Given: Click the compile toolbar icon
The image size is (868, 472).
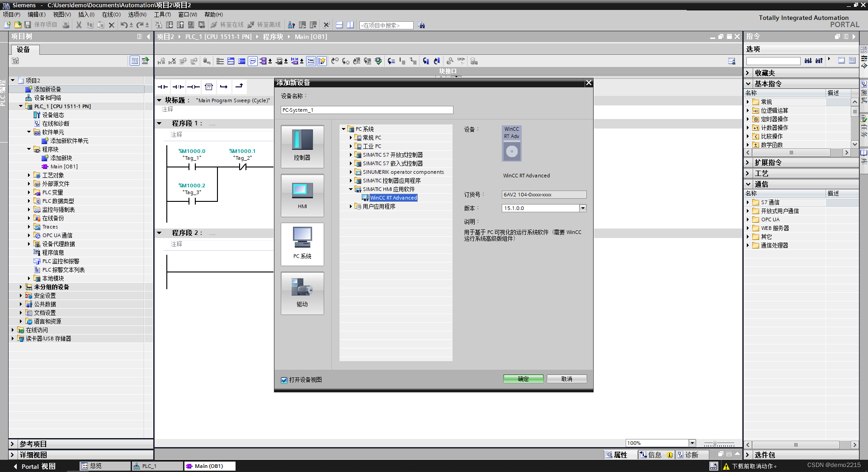Looking at the screenshot, I should tap(159, 25).
